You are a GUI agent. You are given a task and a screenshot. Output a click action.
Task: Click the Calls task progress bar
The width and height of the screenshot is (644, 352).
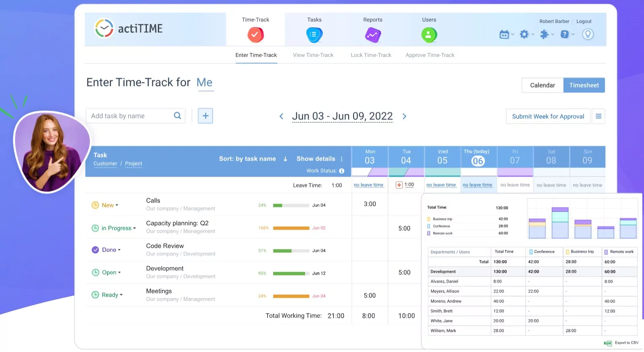[291, 206]
